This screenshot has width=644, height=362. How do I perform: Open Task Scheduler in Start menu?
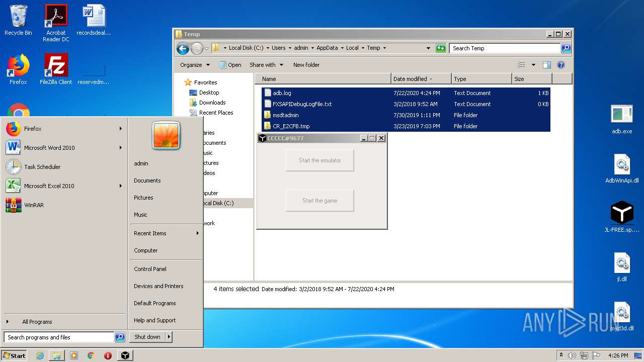pyautogui.click(x=64, y=167)
